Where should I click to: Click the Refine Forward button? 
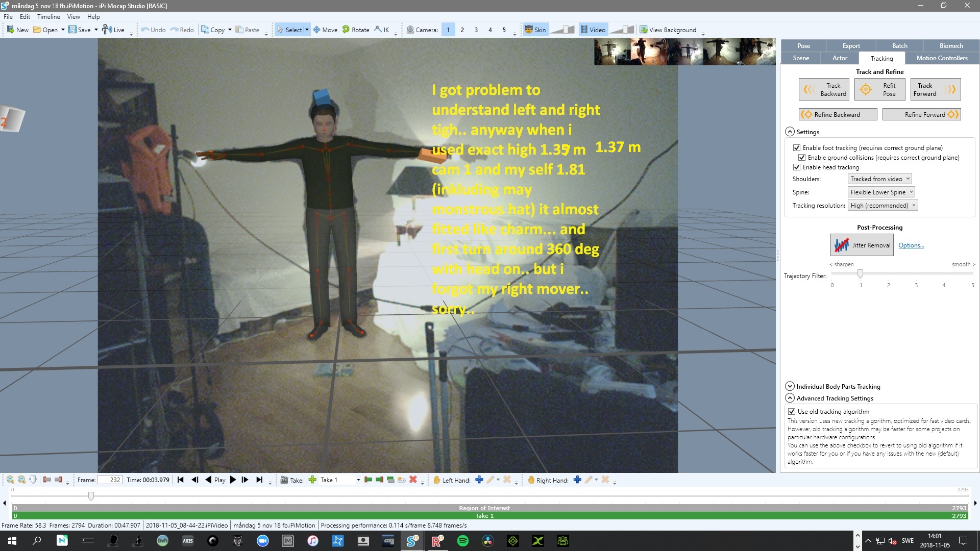922,114
